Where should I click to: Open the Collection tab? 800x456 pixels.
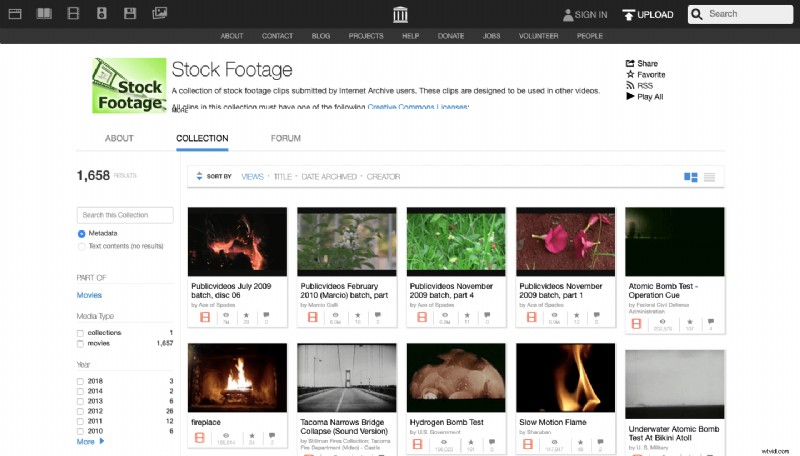pyautogui.click(x=202, y=138)
